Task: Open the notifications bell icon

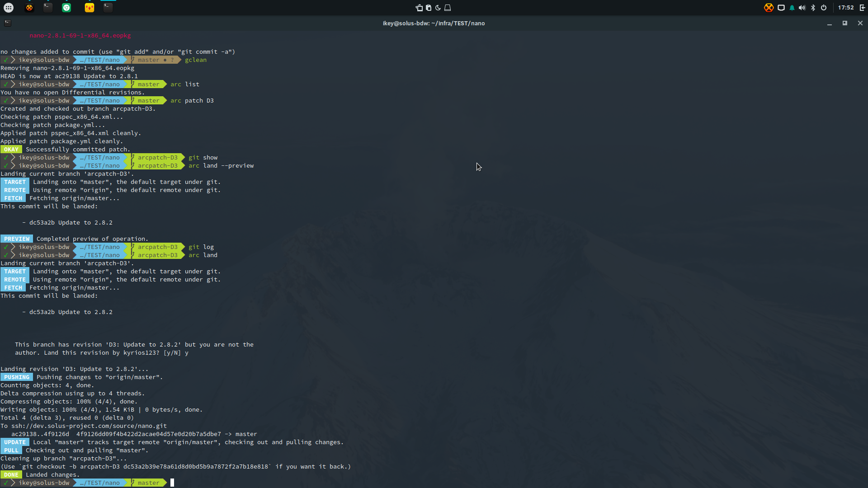Action: (x=792, y=8)
